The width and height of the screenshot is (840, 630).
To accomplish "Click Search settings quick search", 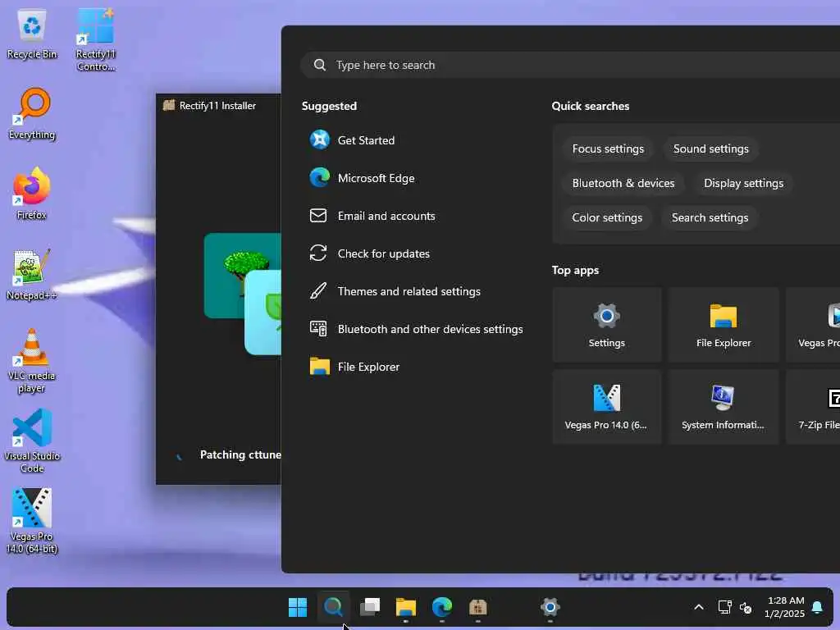I will click(x=710, y=217).
